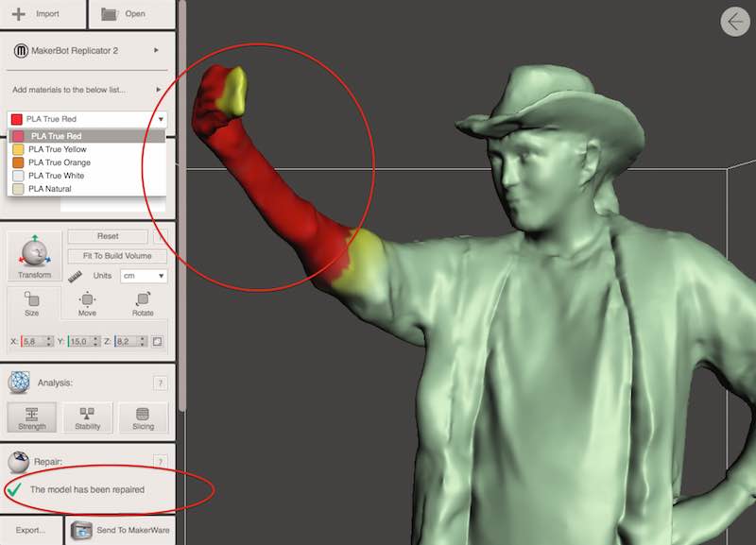The width and height of the screenshot is (756, 545).
Task: Choose PLA True White from the list
Action: click(x=56, y=176)
